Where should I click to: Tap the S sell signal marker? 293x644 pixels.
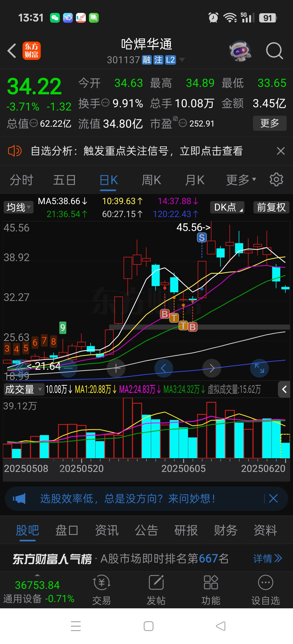[x=202, y=237]
